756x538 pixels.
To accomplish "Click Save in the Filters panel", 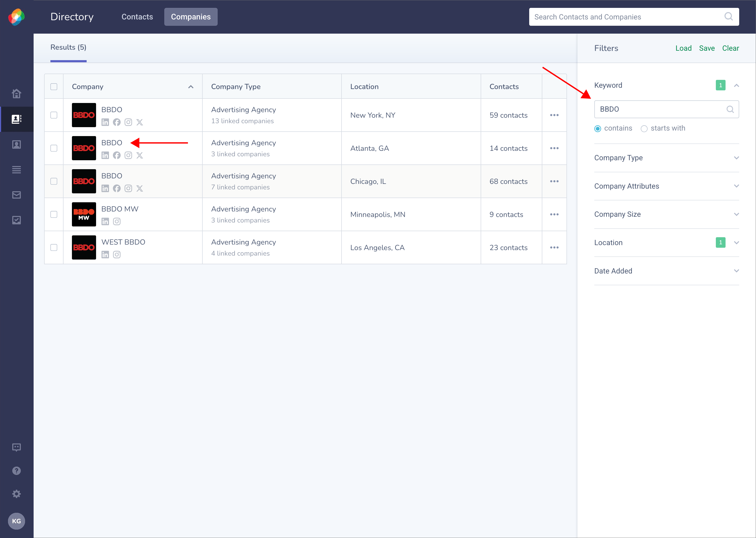I will pos(707,48).
